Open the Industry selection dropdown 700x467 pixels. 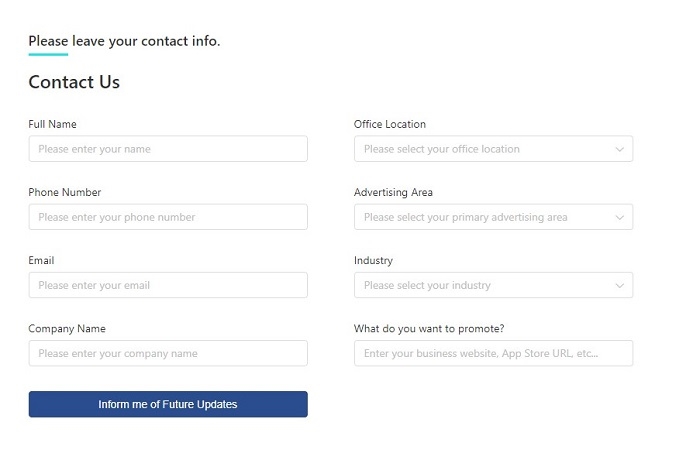493,285
